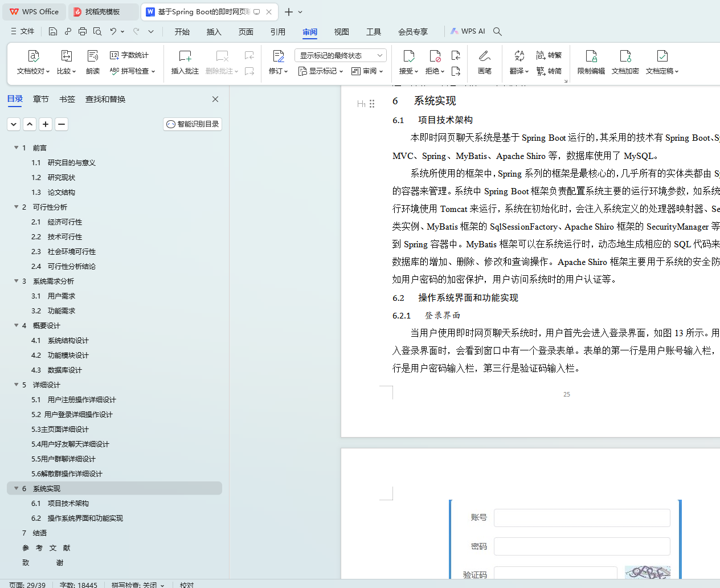This screenshot has height=588, width=720.
Task: Switch to the 工具 ribbon tab
Action: tap(374, 32)
